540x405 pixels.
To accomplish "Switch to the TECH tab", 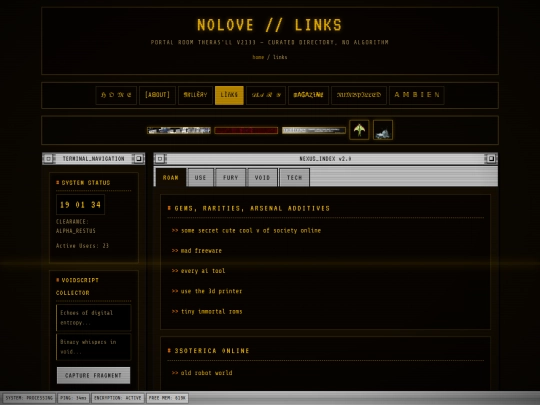I will [x=294, y=178].
